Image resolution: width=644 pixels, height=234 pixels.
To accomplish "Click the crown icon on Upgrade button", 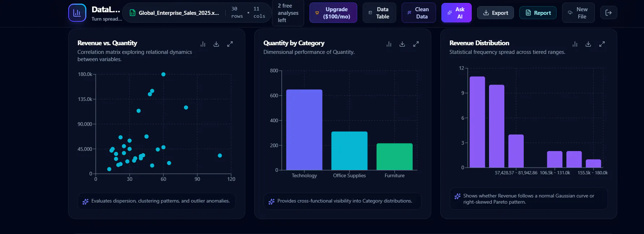I will [317, 13].
